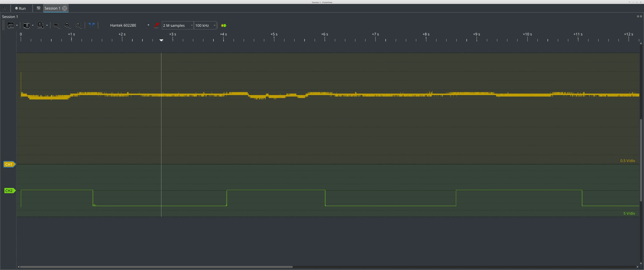Click the zoom in magnifier icon
The height and width of the screenshot is (270, 644).
point(57,25)
